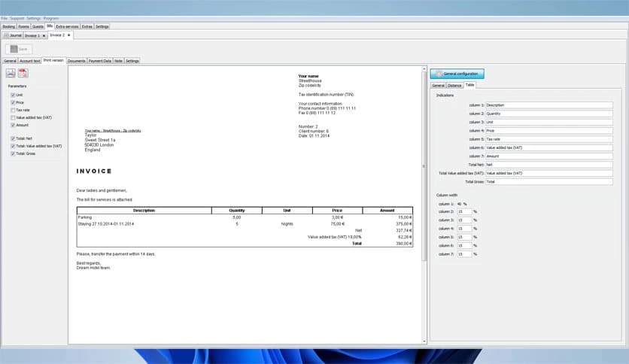
Task: Click the Save button with disk icon
Action: pyautogui.click(x=18, y=49)
